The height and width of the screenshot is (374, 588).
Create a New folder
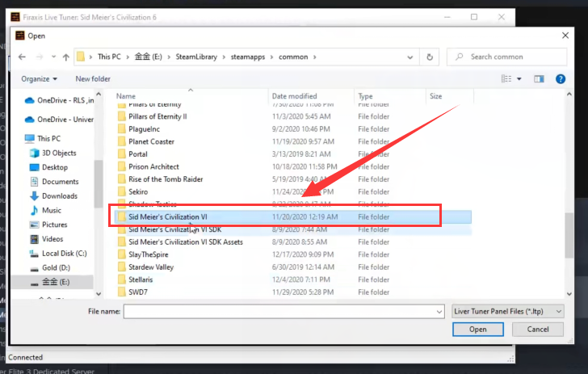(x=93, y=79)
